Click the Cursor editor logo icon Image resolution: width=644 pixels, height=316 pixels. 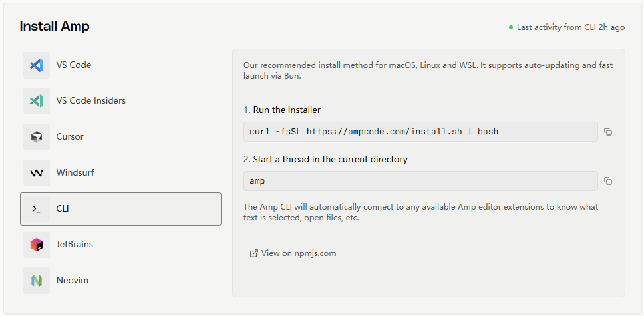pos(37,137)
